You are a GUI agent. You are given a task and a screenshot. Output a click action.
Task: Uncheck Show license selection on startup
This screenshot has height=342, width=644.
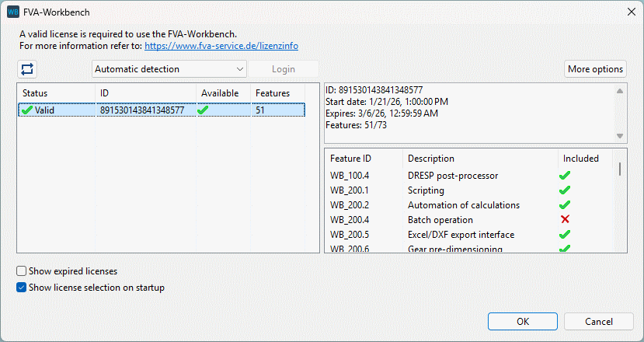click(x=21, y=288)
